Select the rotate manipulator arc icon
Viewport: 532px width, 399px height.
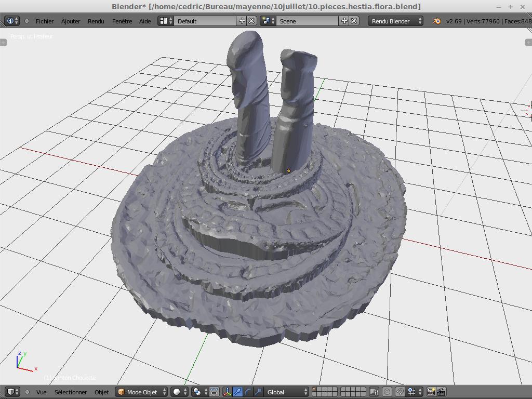click(x=248, y=392)
